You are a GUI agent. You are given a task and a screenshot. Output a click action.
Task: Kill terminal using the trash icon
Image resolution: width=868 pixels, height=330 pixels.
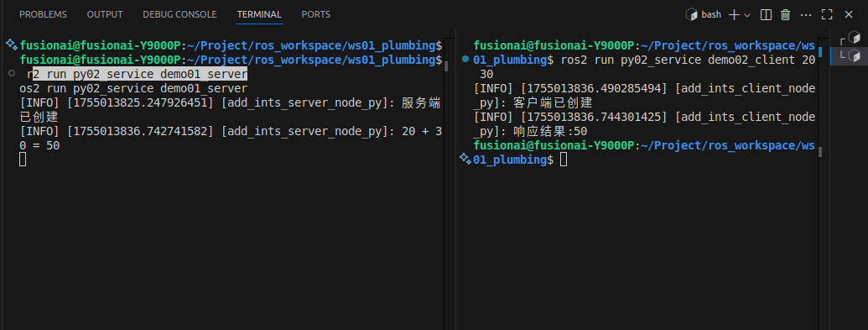coord(785,15)
